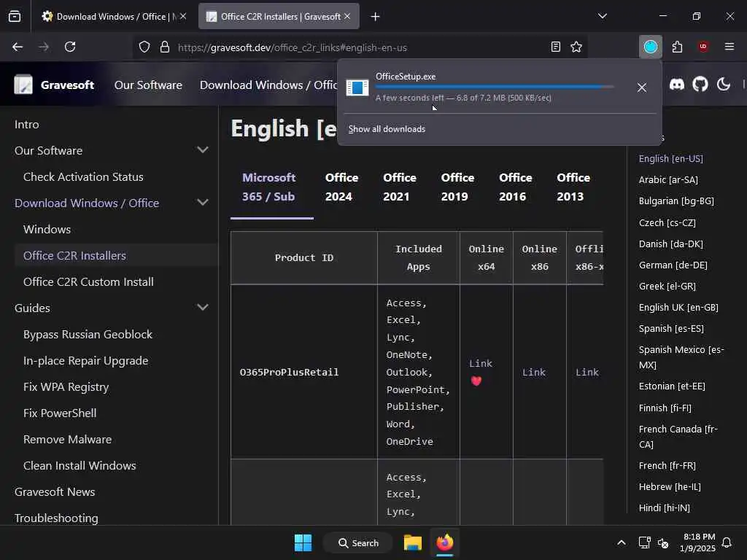
Task: Switch to Office 2013 tab
Action: (x=573, y=187)
